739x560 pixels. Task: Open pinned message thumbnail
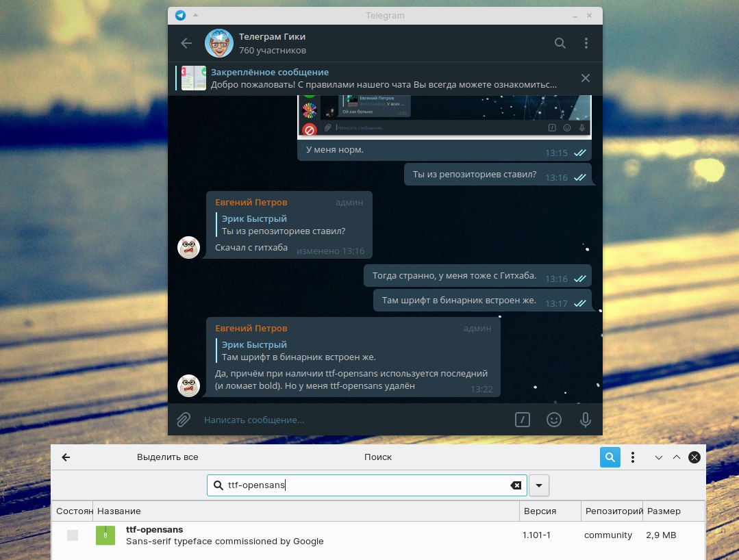point(194,78)
